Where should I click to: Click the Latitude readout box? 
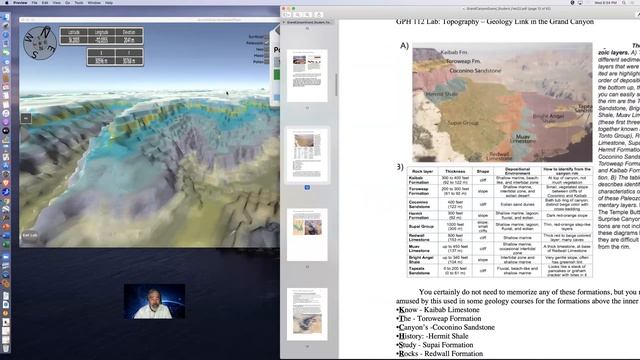(x=74, y=36)
